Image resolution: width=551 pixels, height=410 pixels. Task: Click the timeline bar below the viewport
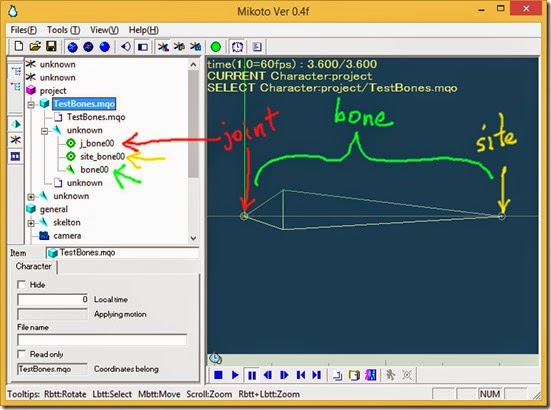tap(372, 359)
